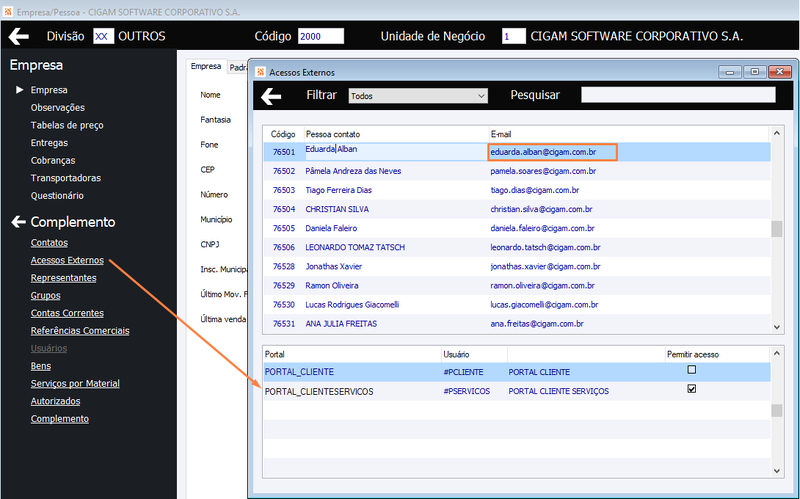
Task: Select row 76502 Pâmela Andreza das Neves
Action: pyautogui.click(x=517, y=171)
